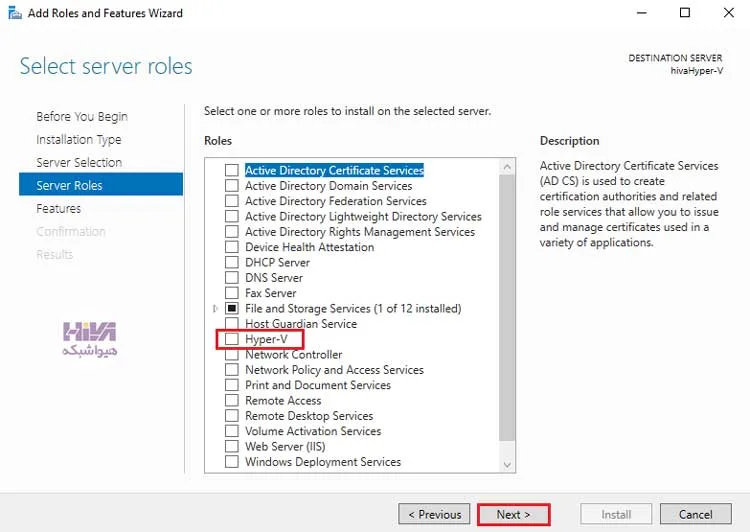Tick the Host Guardian Service checkbox
This screenshot has width=750, height=532.
tap(232, 324)
